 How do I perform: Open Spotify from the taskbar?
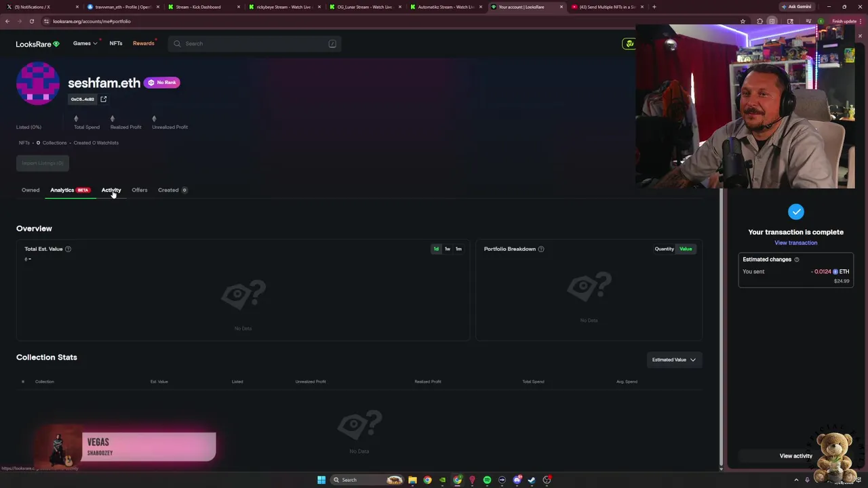(487, 480)
